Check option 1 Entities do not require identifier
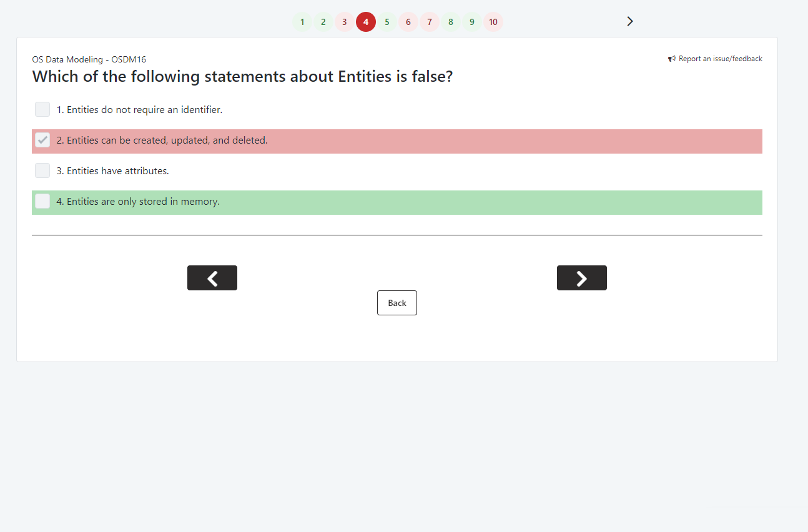Screen dimensions: 808x532 42,110
